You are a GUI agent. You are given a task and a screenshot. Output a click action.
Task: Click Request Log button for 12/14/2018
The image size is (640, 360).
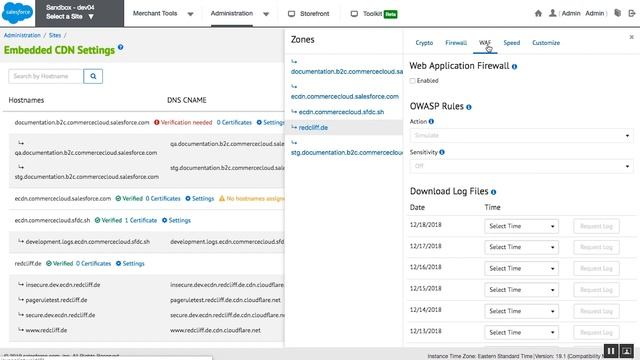coord(596,311)
